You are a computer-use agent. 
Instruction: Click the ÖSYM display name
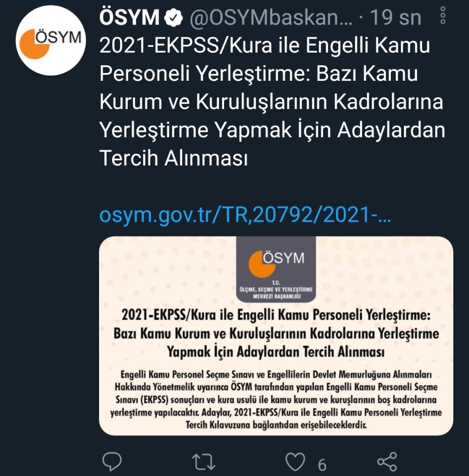pyautogui.click(x=130, y=17)
